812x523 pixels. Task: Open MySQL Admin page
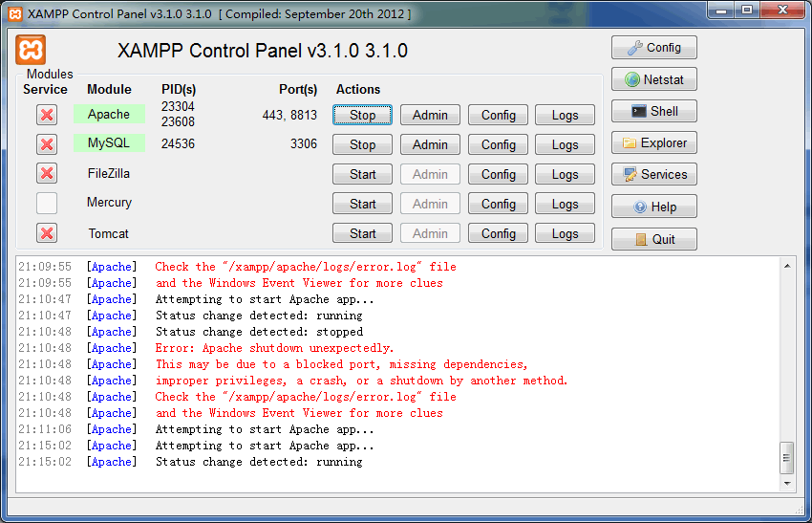[x=430, y=144]
